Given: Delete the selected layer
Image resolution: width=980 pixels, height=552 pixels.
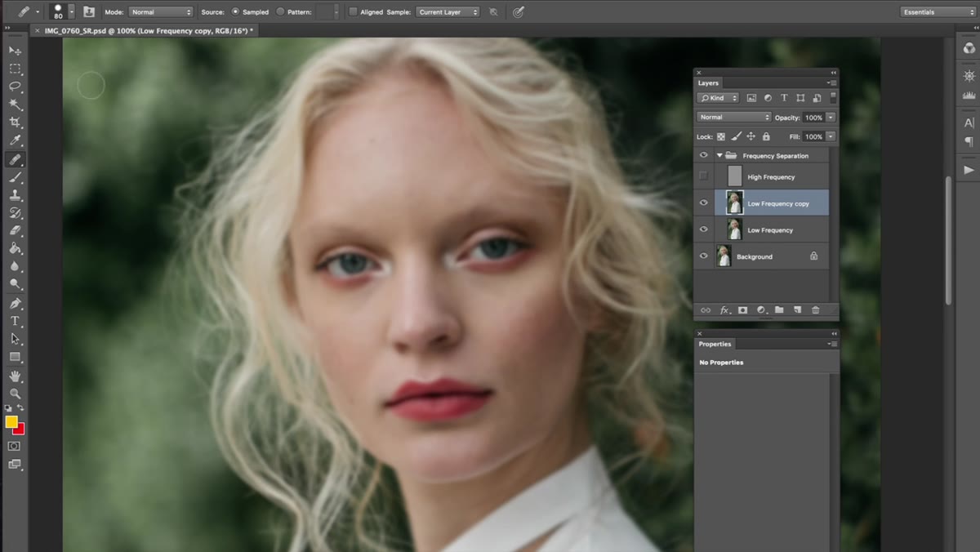Looking at the screenshot, I should (815, 310).
